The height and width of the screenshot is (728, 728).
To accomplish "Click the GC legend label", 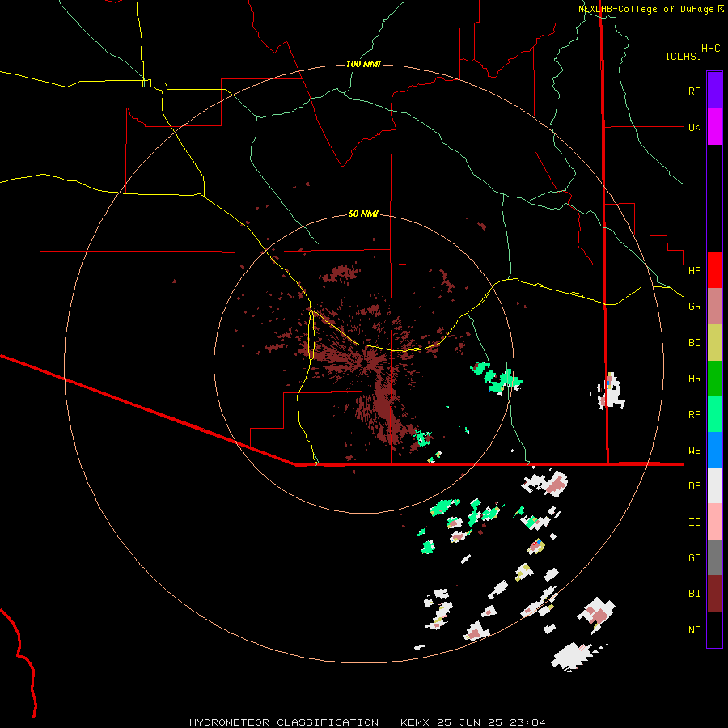I will pos(694,557).
